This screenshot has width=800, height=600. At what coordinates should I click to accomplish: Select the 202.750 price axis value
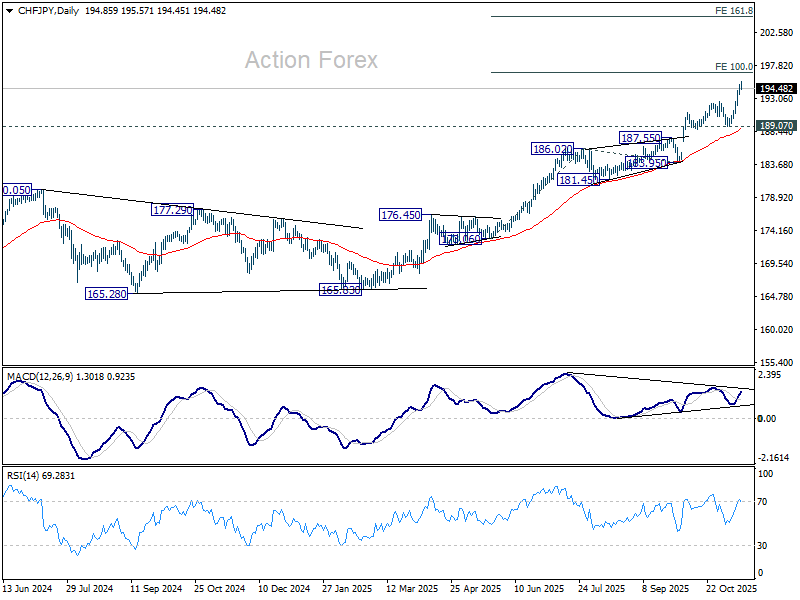[x=777, y=33]
